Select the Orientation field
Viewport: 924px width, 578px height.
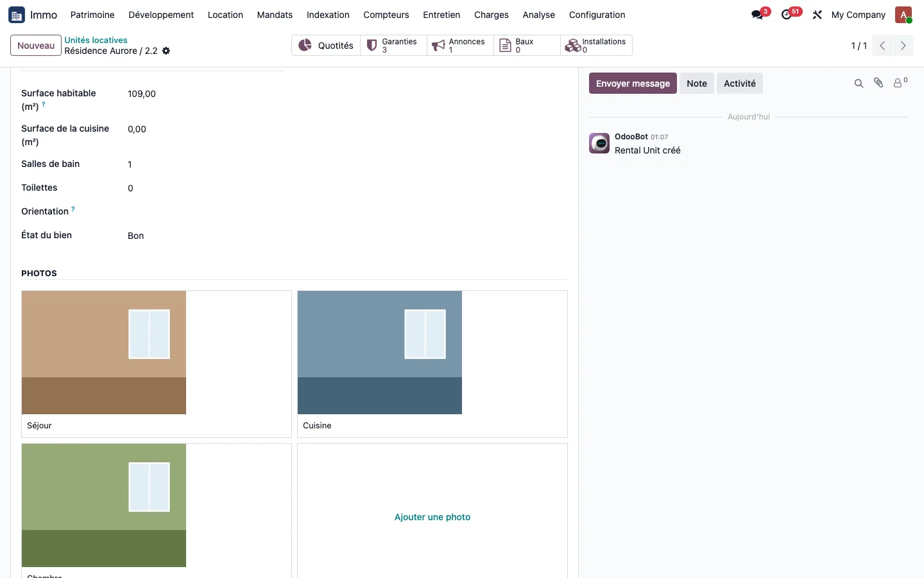click(205, 212)
